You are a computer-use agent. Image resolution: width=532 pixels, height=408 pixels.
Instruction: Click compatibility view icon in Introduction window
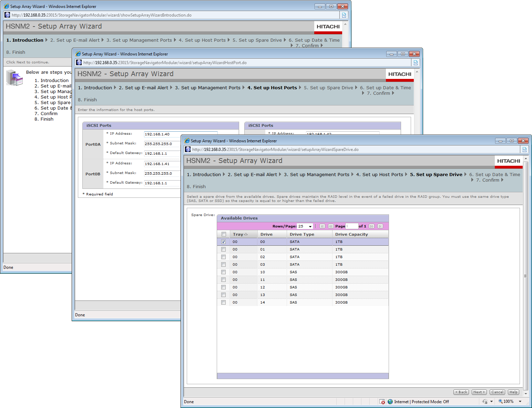tap(344, 15)
